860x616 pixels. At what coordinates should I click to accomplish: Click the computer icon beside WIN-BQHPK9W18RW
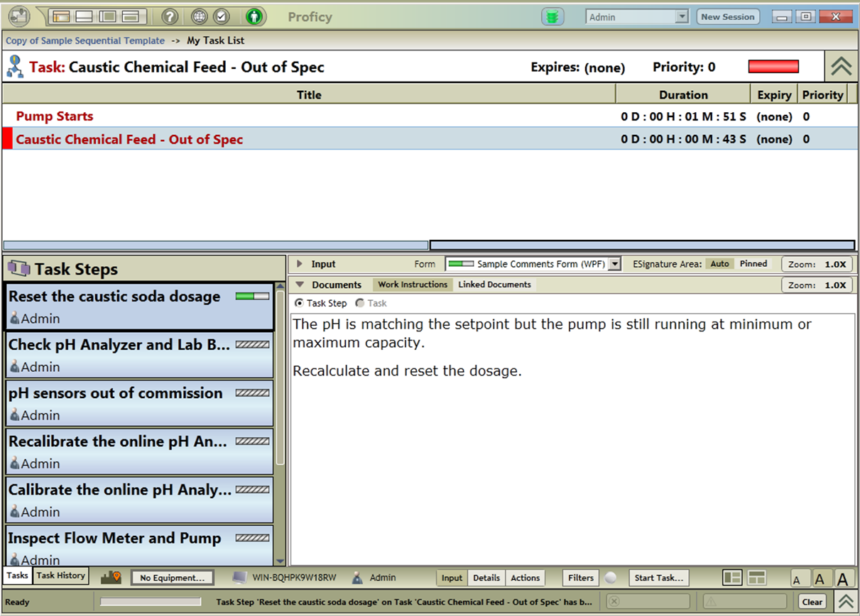239,578
